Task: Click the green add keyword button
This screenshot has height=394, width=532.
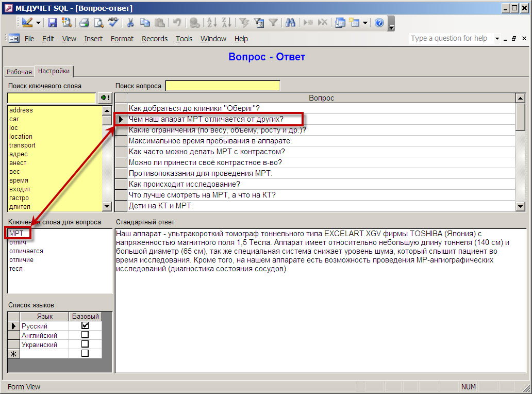Action: [105, 98]
